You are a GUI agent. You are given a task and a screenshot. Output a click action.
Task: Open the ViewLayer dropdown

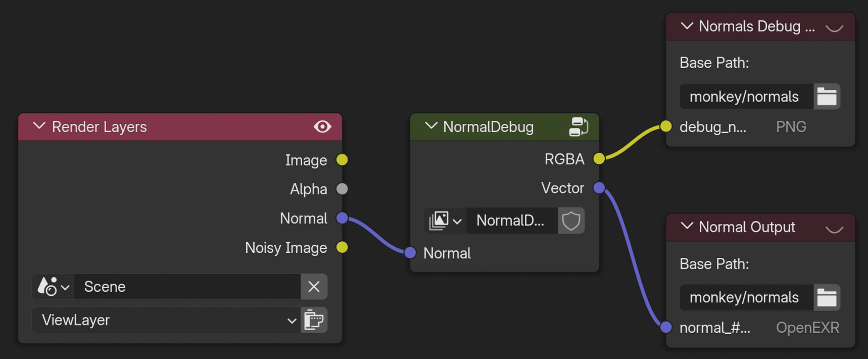pos(166,320)
